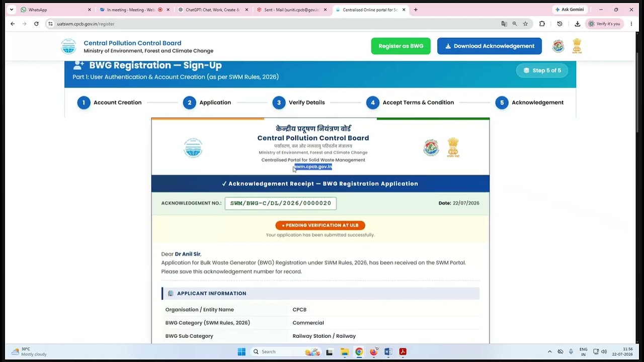Open Google Chrome from the taskbar
The width and height of the screenshot is (644, 362).
pyautogui.click(x=359, y=351)
